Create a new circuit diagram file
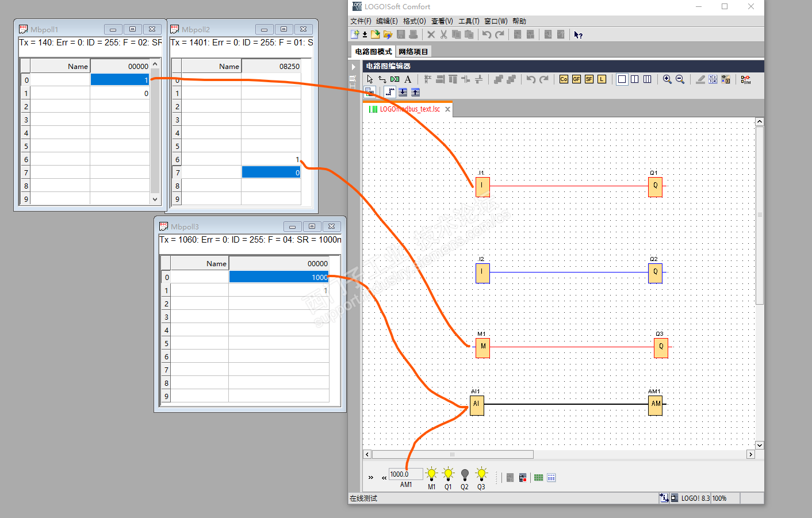 (355, 34)
